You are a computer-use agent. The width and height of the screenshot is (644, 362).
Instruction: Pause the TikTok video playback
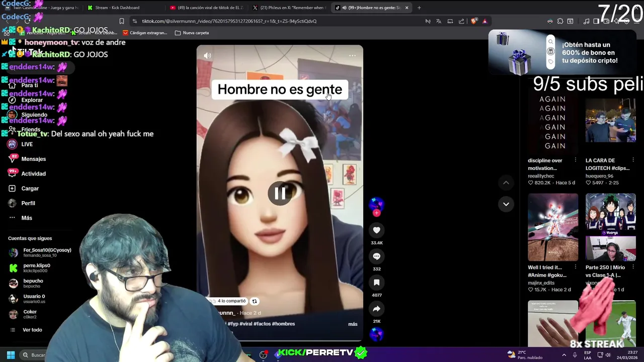(280, 194)
